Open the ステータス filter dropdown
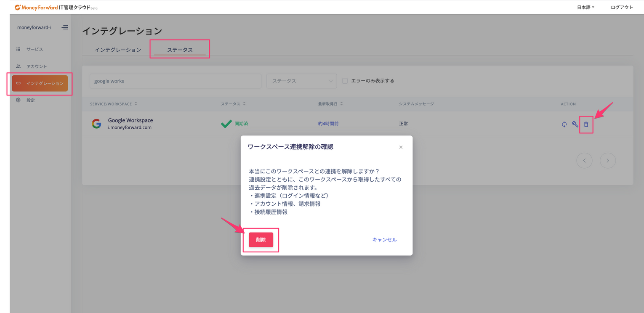This screenshot has height=313, width=644. point(302,81)
